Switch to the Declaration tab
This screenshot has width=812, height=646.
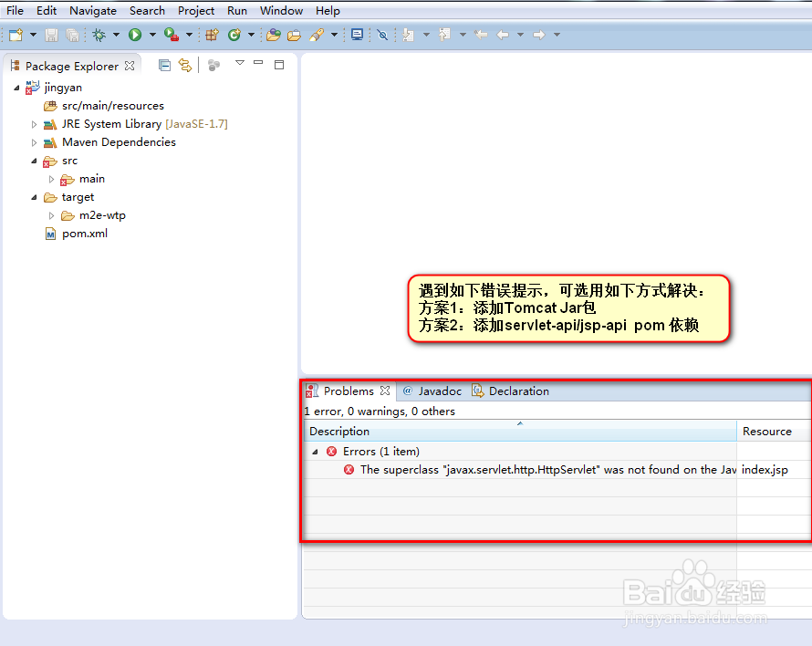point(518,391)
